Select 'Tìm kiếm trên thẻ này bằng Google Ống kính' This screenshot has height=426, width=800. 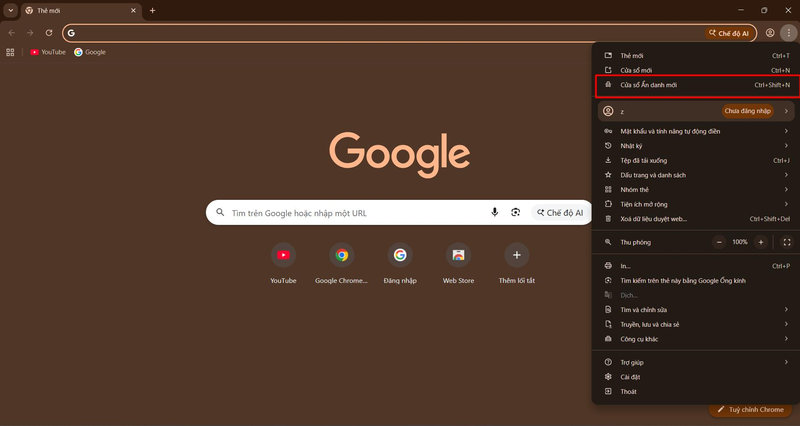click(x=696, y=281)
